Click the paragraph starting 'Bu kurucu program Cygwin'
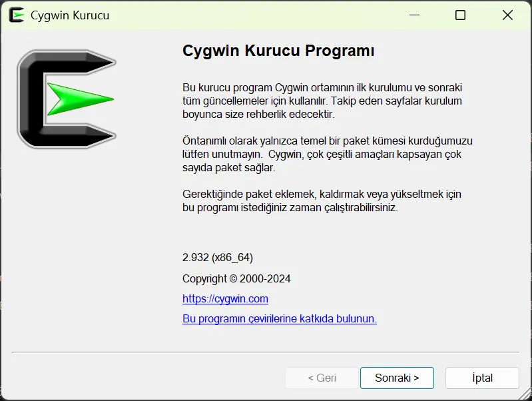The width and height of the screenshot is (532, 401). click(322, 101)
